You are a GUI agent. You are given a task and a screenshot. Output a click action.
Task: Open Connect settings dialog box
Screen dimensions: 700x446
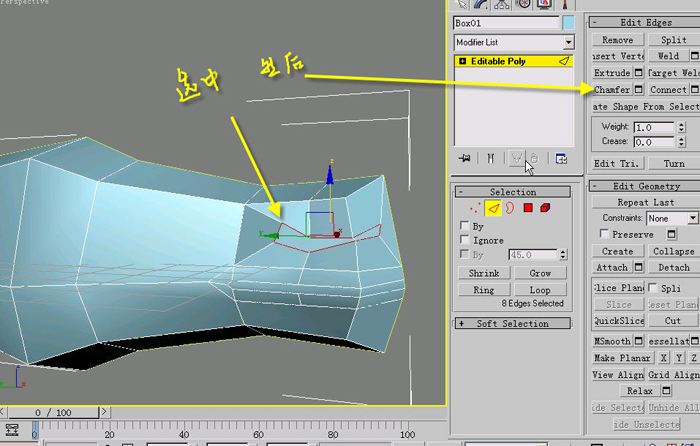[695, 89]
